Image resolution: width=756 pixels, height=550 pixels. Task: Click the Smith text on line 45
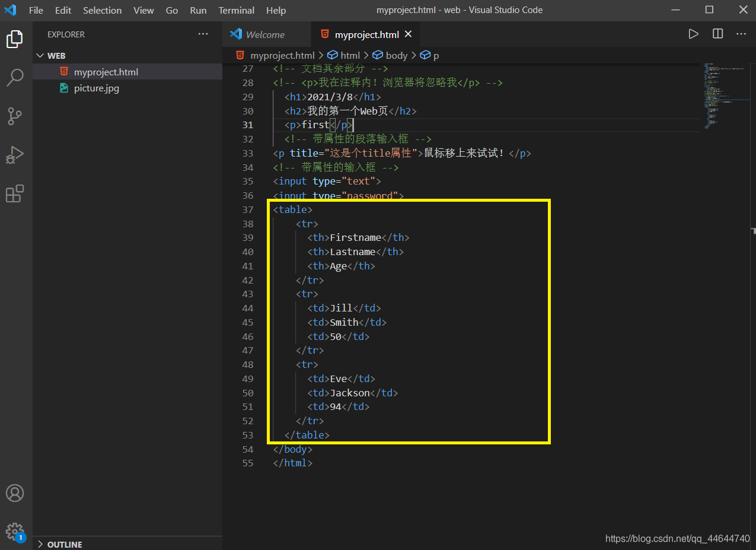click(344, 322)
